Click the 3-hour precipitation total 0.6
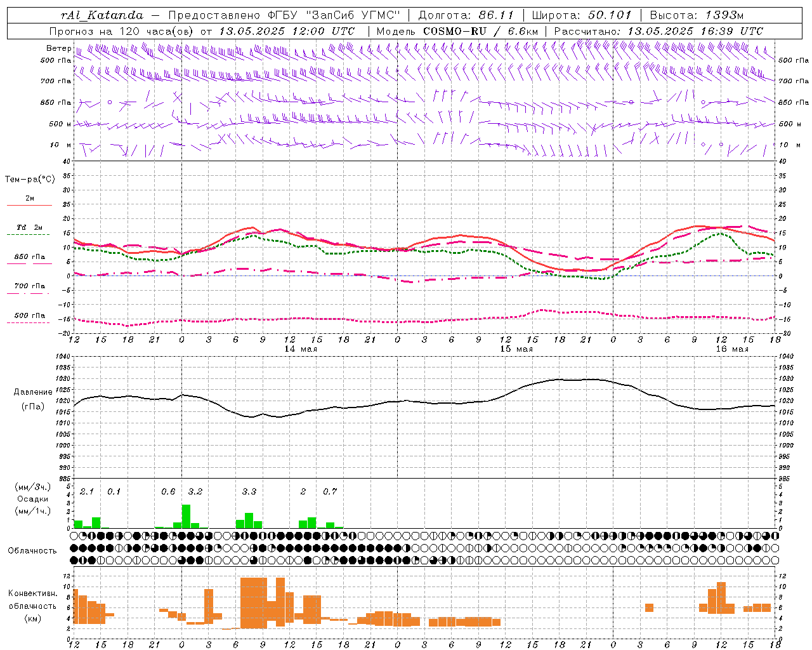Viewport: 812px width, 650px height. click(x=168, y=492)
